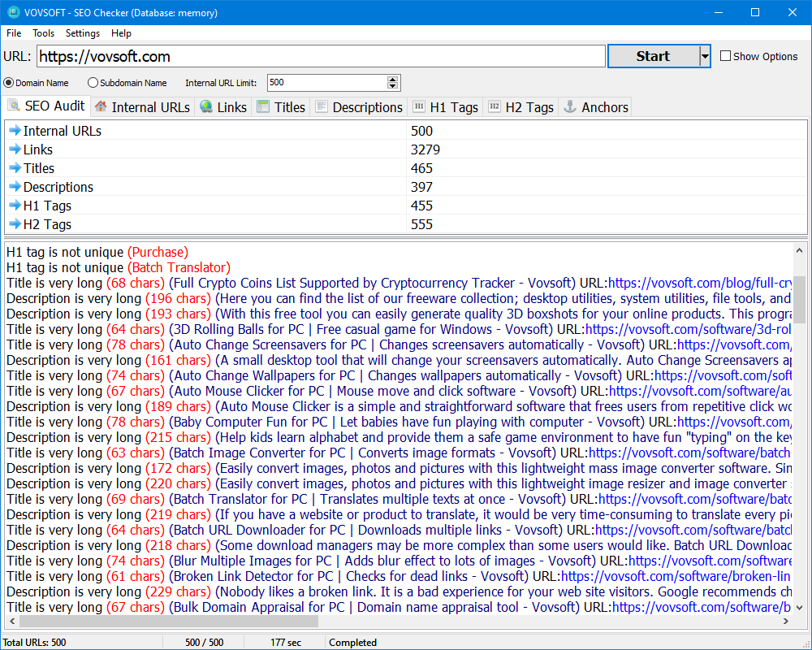Click the Start button

point(653,56)
